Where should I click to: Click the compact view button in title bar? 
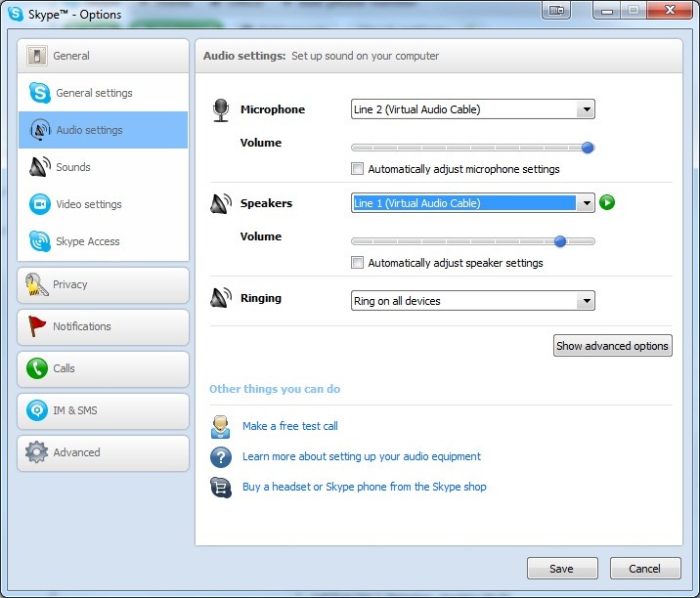[556, 10]
